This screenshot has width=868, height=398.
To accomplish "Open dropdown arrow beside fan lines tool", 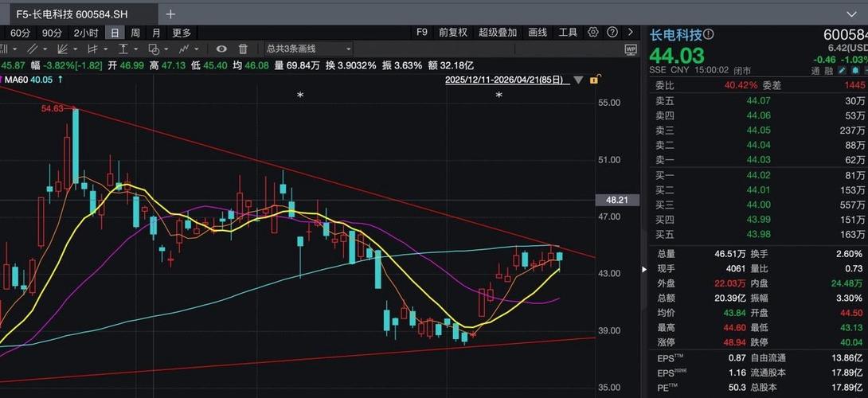I will tap(76, 49).
